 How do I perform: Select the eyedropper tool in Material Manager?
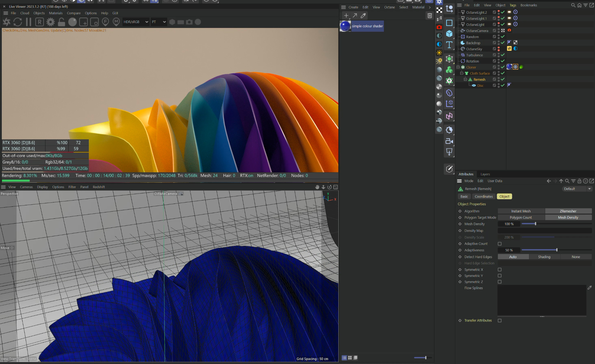(363, 15)
